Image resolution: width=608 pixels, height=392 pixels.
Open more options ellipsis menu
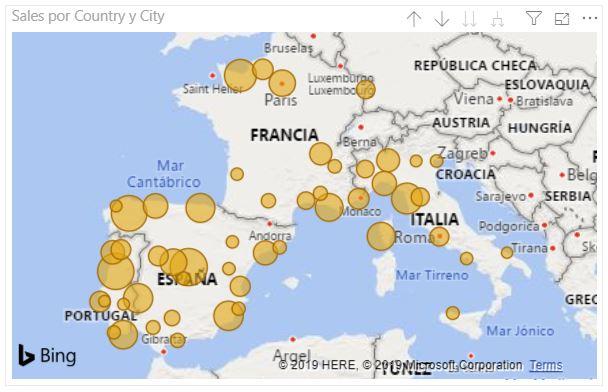590,18
